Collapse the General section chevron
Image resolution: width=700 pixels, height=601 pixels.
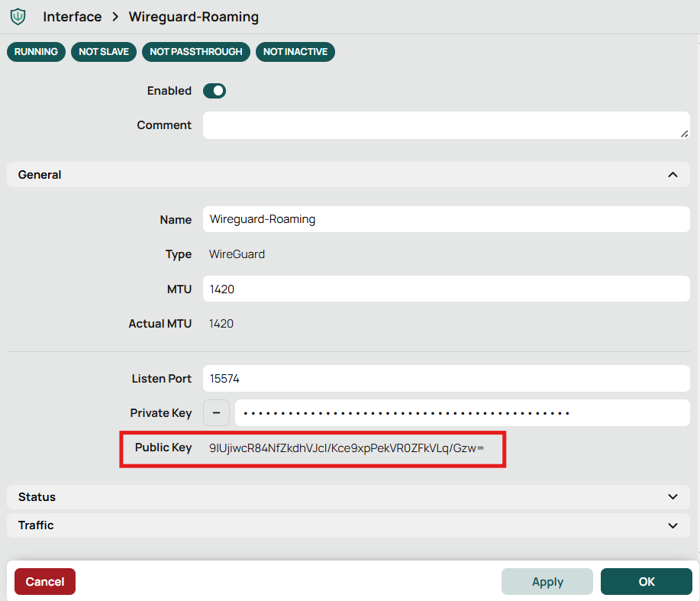pyautogui.click(x=673, y=175)
